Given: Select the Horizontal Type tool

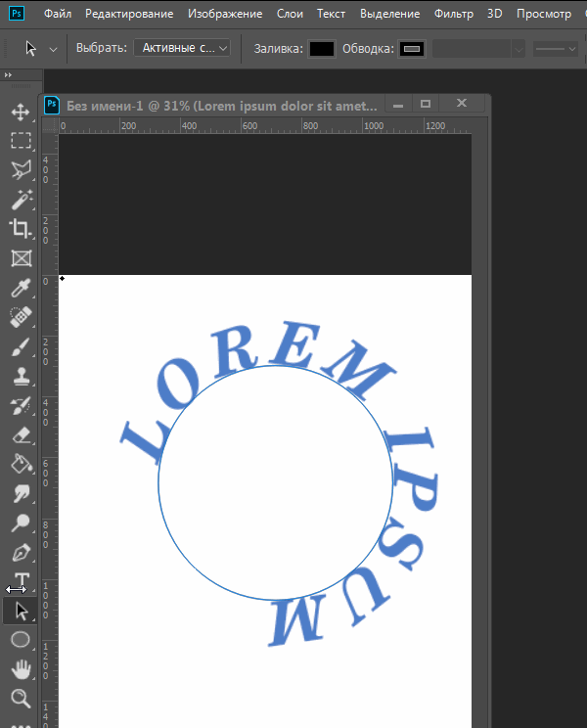Looking at the screenshot, I should pyautogui.click(x=22, y=580).
